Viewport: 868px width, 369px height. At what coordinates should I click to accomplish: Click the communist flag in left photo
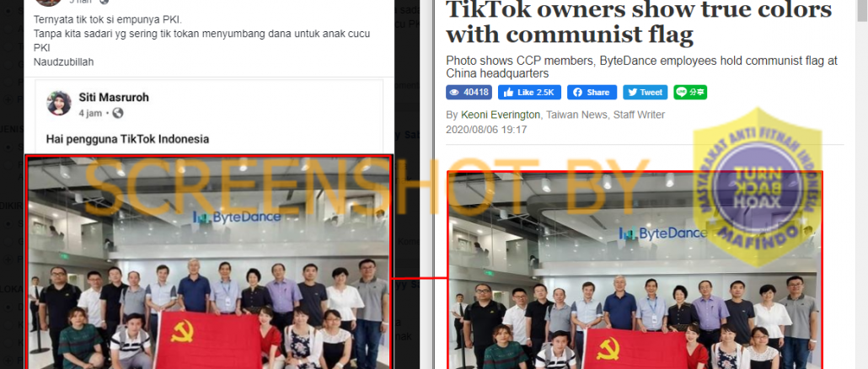pos(206,340)
